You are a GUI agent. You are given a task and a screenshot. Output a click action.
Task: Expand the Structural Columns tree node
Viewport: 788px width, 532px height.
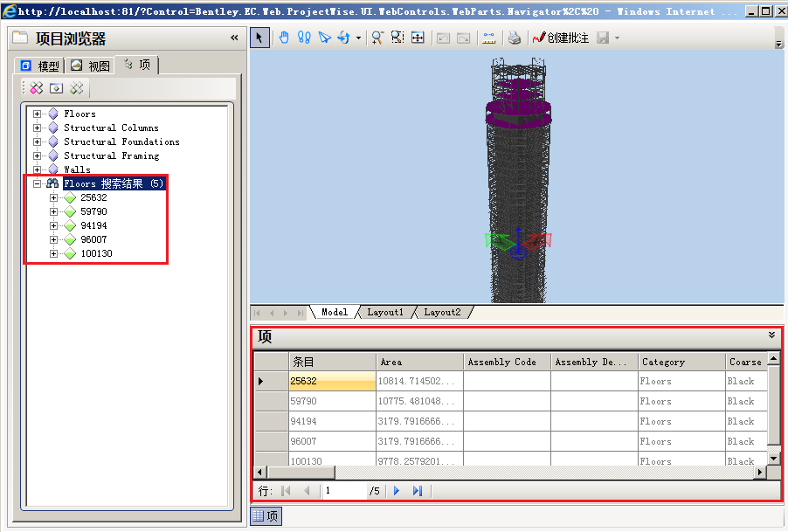[x=37, y=128]
